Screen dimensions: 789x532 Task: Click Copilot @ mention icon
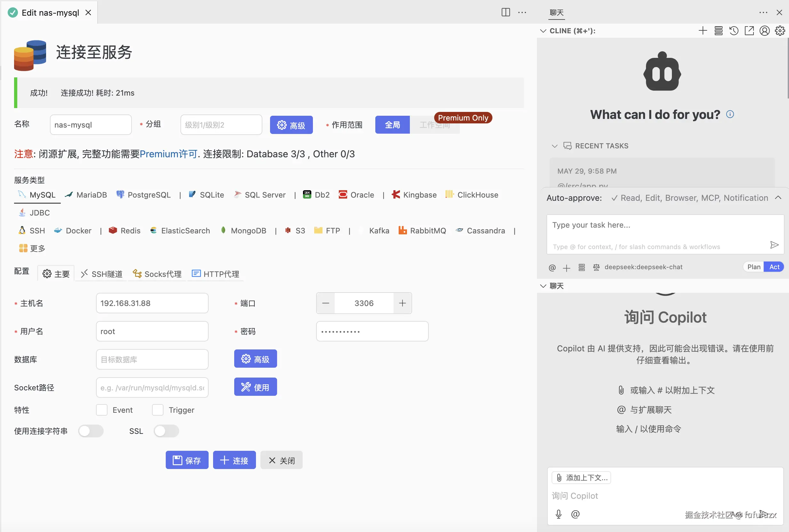(576, 514)
